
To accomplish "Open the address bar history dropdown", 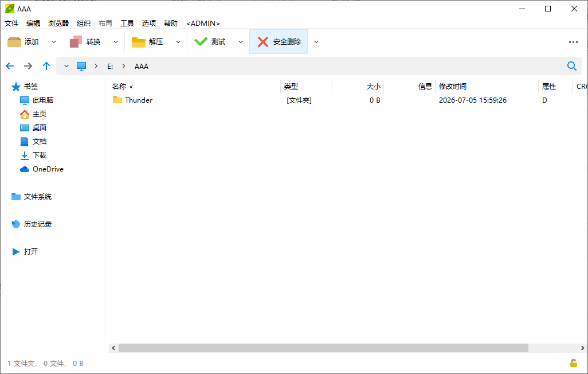I will (x=66, y=66).
